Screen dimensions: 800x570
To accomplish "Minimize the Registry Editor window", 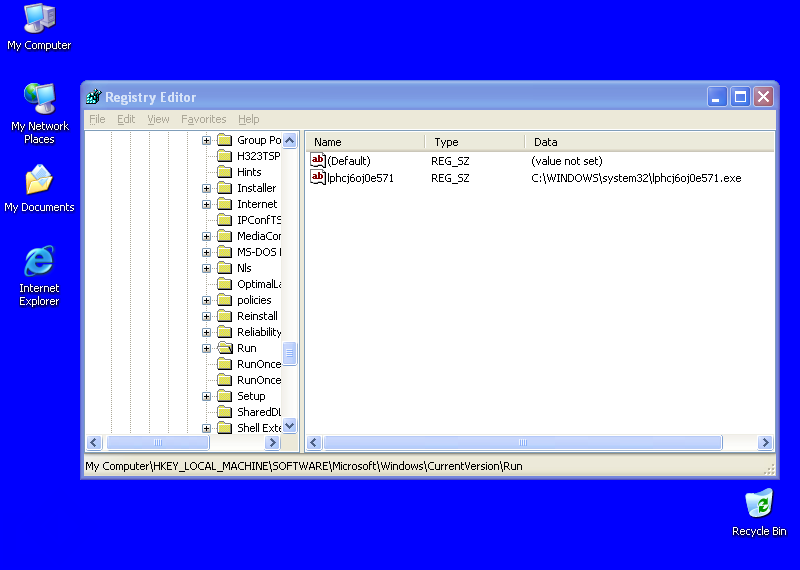I will point(717,96).
